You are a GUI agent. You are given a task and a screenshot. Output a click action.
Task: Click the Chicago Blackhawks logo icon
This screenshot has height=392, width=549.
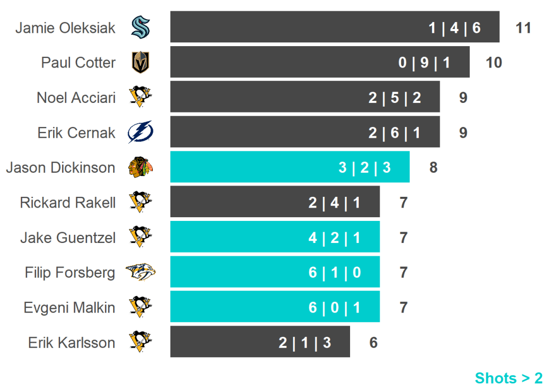(x=140, y=167)
